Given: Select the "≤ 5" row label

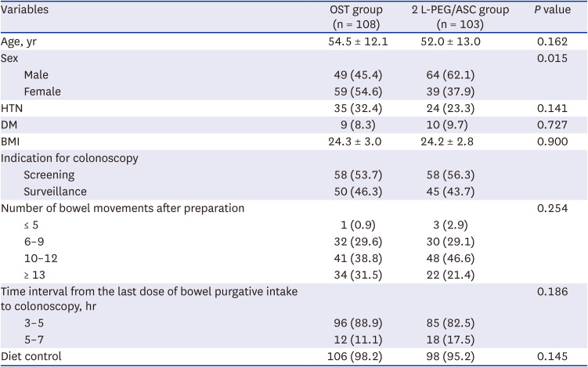Looking at the screenshot, I should pyautogui.click(x=31, y=224).
